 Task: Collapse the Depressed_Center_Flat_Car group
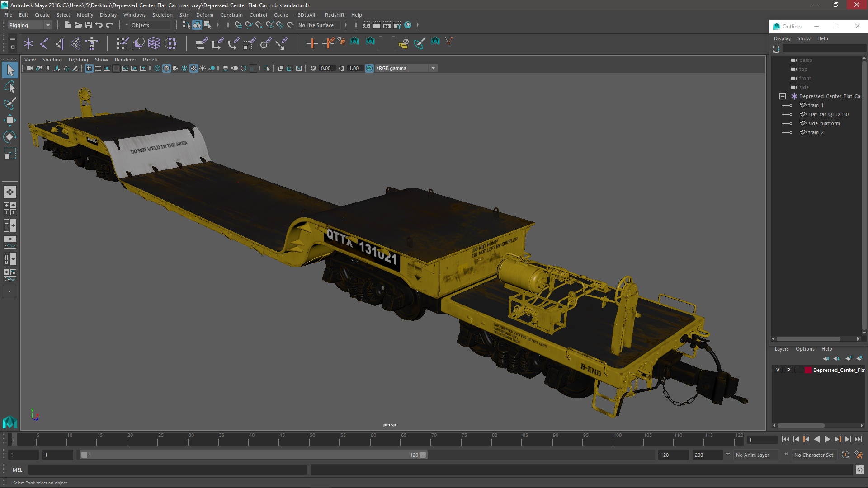click(x=783, y=96)
